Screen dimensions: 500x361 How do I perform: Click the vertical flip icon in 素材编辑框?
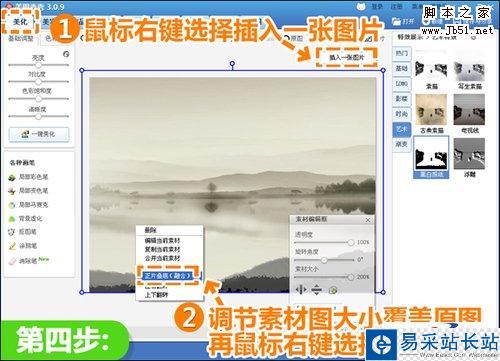(x=316, y=290)
